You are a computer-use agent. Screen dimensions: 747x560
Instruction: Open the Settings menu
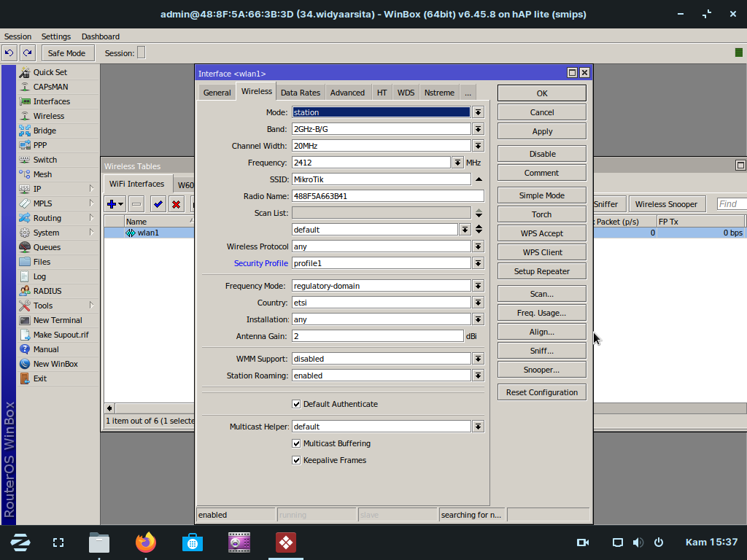[x=55, y=36]
